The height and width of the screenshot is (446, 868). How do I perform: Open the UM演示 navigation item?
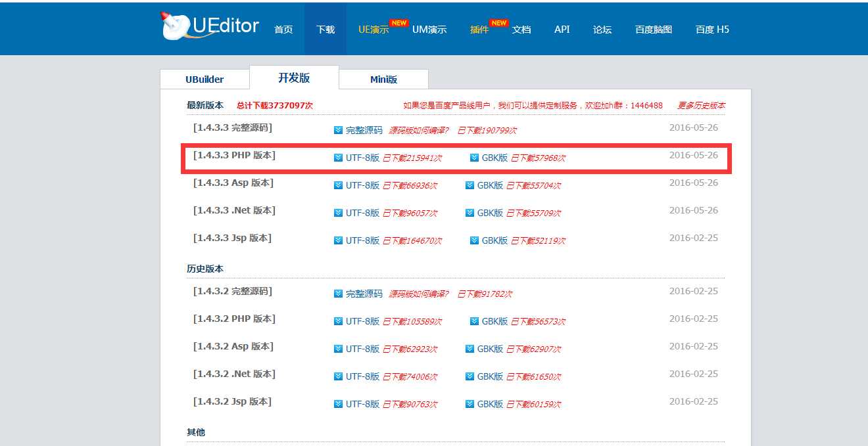tap(429, 30)
